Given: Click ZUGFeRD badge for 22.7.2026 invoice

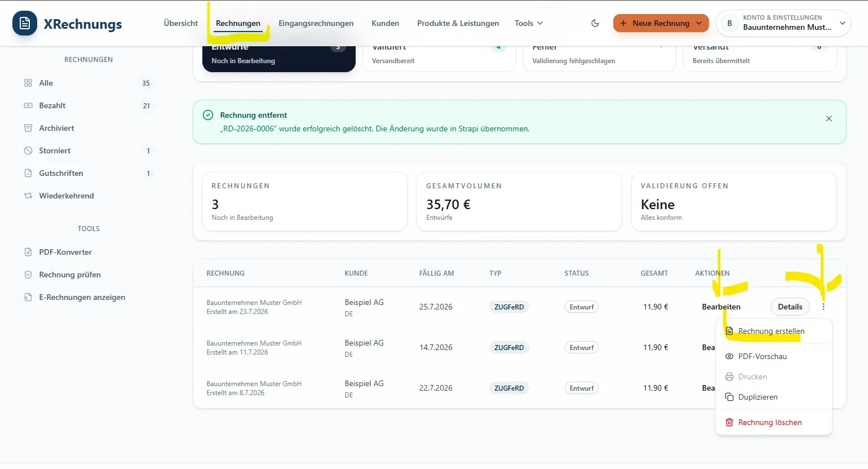Looking at the screenshot, I should pyautogui.click(x=509, y=388).
